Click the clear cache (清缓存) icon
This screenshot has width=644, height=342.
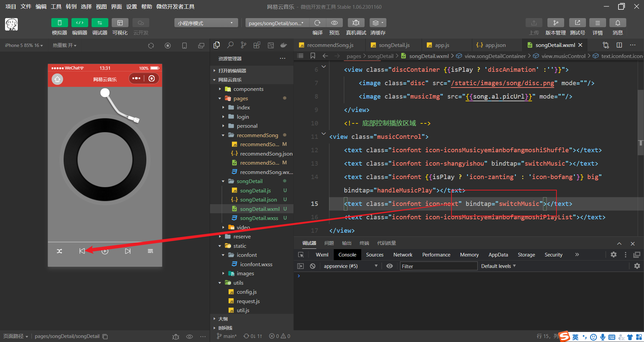[x=378, y=23]
